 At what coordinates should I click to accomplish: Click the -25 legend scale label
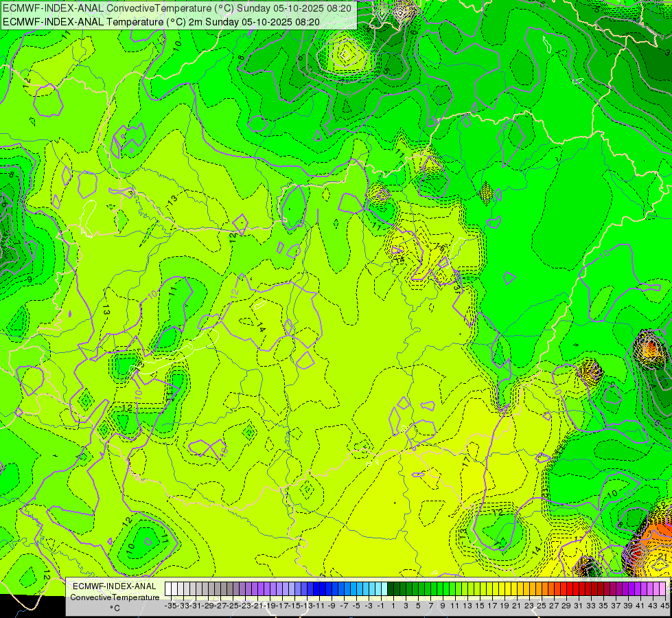click(x=233, y=606)
